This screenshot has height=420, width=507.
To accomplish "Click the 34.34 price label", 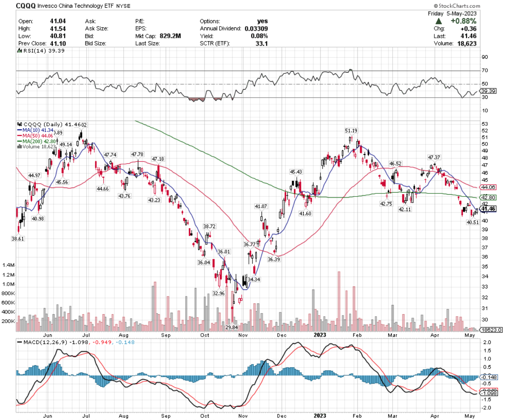I will tap(254, 279).
